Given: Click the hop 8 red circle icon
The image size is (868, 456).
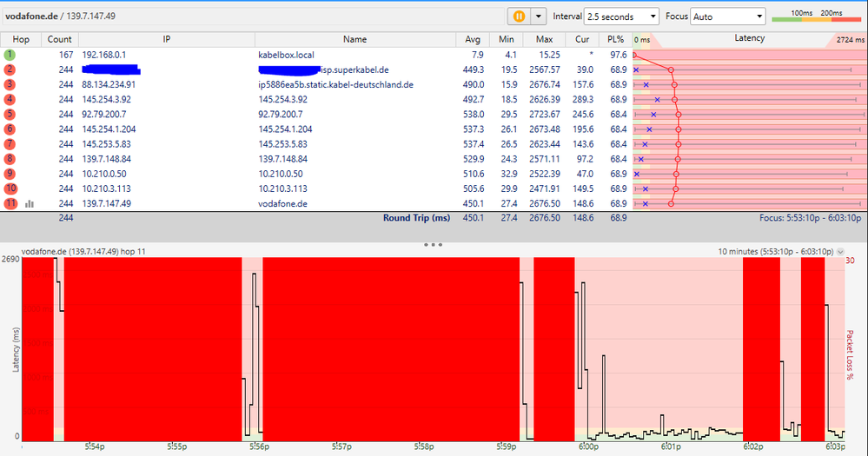Looking at the screenshot, I should 10,159.
